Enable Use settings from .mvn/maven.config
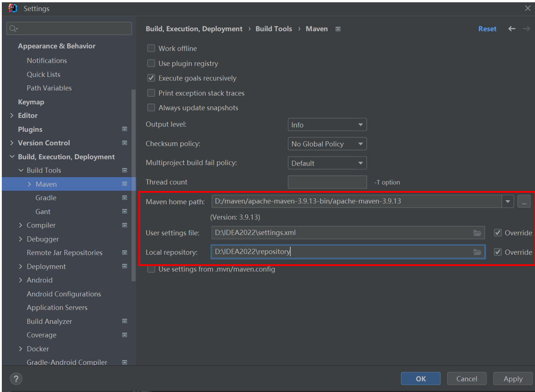Image resolution: width=535 pixels, height=392 pixels. pos(151,269)
